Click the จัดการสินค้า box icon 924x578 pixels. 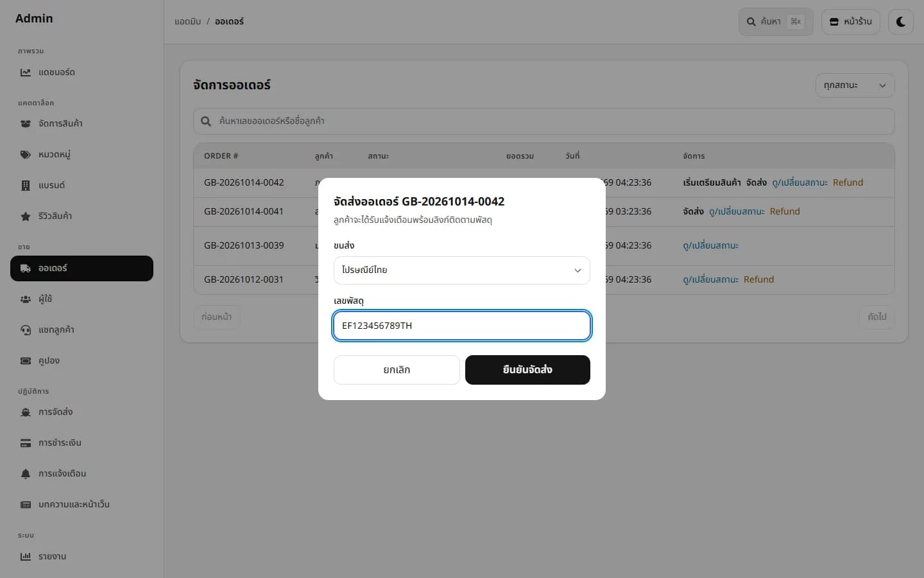26,123
